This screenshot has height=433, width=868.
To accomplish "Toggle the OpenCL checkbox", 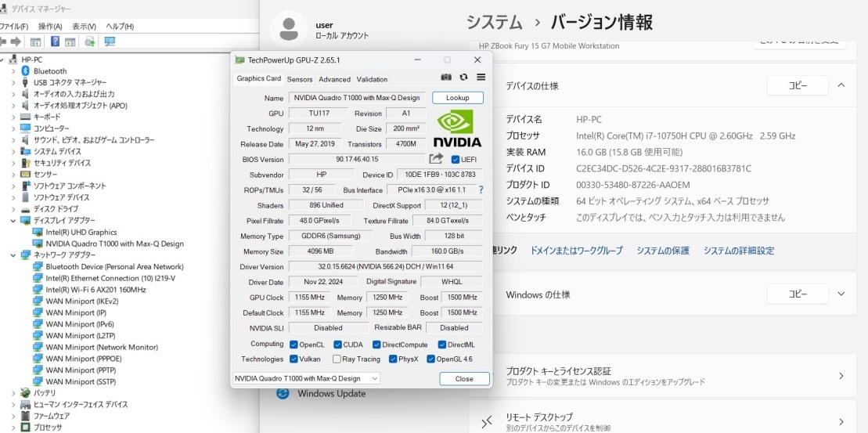I will 294,345.
